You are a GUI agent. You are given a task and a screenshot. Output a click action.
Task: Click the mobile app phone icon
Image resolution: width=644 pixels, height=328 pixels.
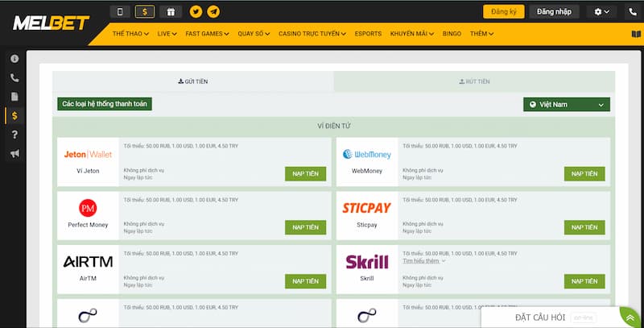pos(120,11)
